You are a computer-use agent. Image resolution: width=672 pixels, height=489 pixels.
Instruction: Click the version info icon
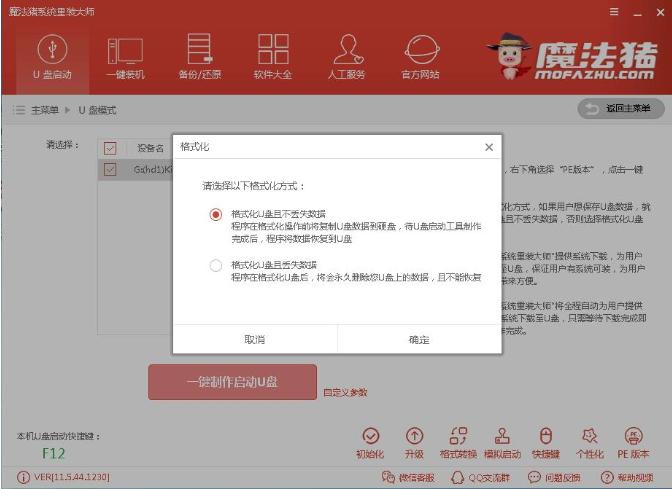(x=23, y=477)
